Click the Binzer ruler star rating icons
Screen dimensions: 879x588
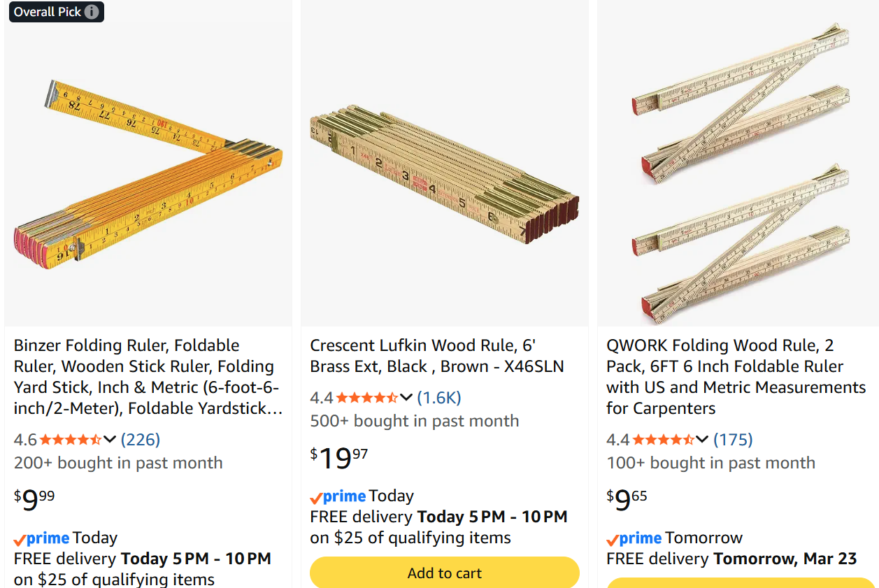pyautogui.click(x=70, y=440)
